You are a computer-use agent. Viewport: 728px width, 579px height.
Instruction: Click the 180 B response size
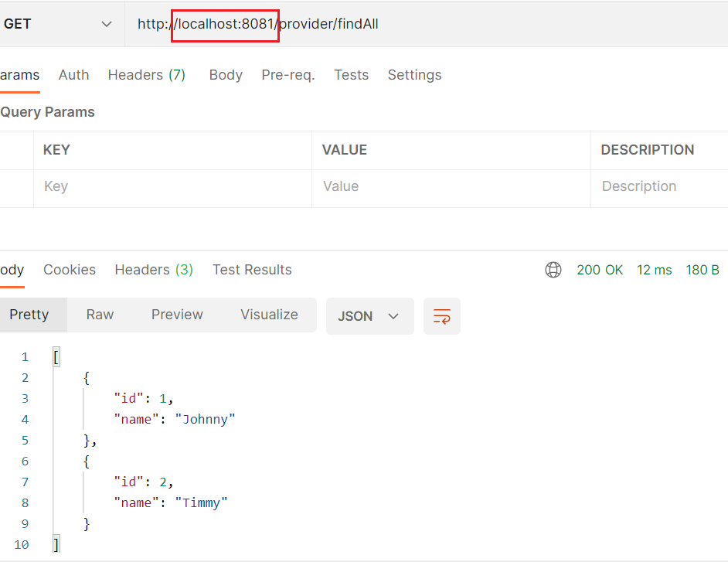click(702, 270)
